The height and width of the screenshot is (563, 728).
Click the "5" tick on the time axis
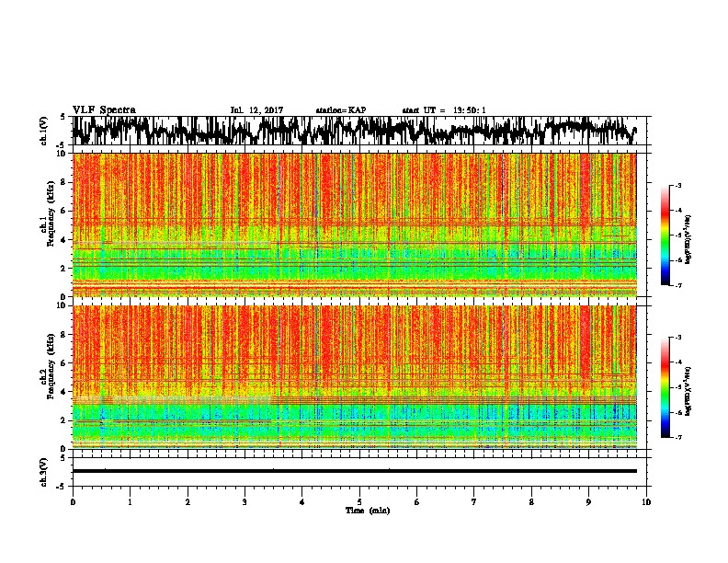pos(359,502)
